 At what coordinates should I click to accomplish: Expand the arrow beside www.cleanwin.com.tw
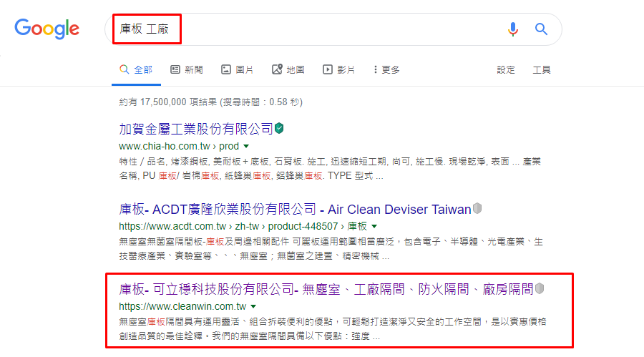coord(253,306)
